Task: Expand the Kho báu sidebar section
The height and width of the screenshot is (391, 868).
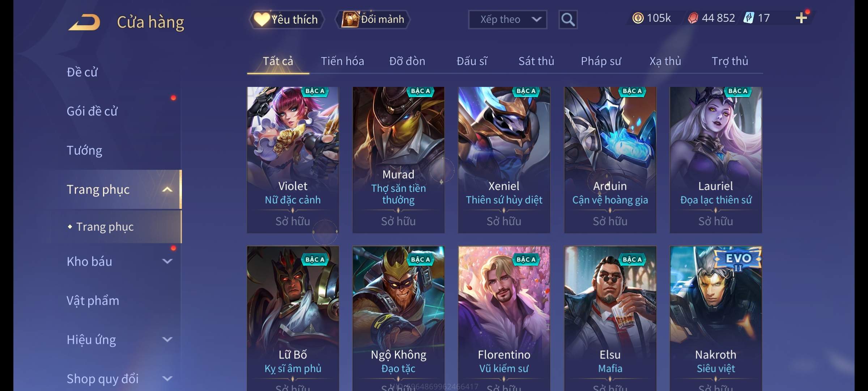Action: click(x=167, y=261)
